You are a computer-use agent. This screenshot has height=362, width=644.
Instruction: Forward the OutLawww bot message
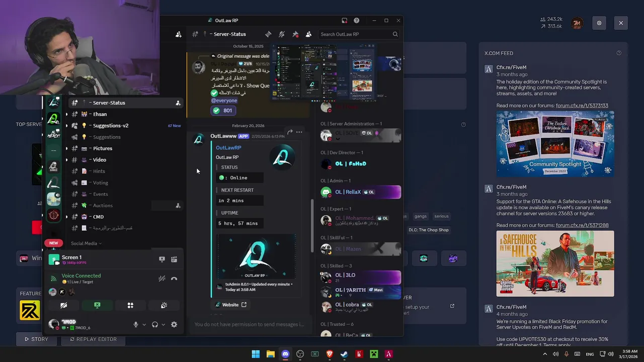coord(290,132)
